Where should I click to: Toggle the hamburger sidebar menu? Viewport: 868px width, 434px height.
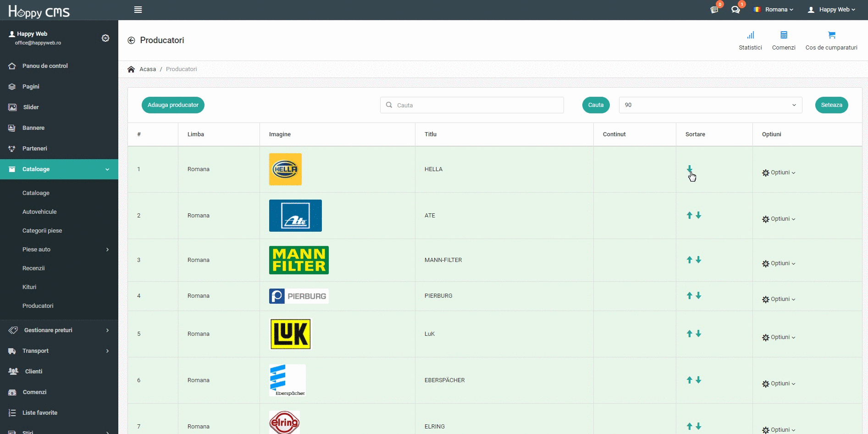pos(138,10)
